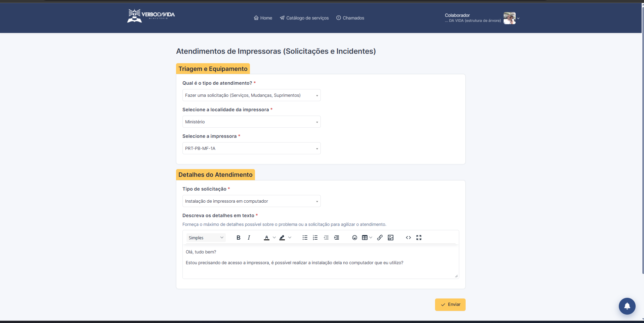Screen dimensions: 644x323
Task: Expand editor to fullscreen
Action: [419, 238]
